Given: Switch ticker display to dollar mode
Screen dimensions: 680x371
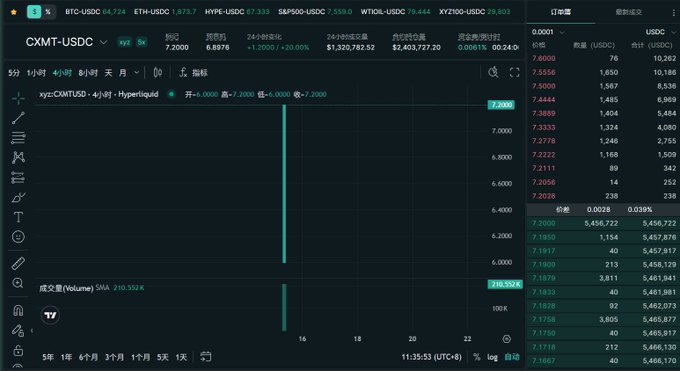Looking at the screenshot, I should [34, 12].
